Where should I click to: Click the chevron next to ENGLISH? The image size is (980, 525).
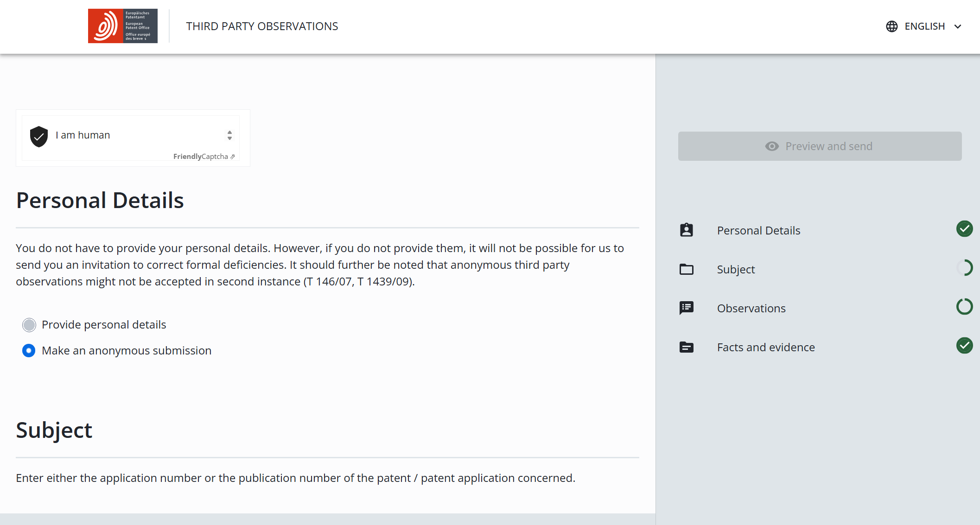[x=958, y=27]
